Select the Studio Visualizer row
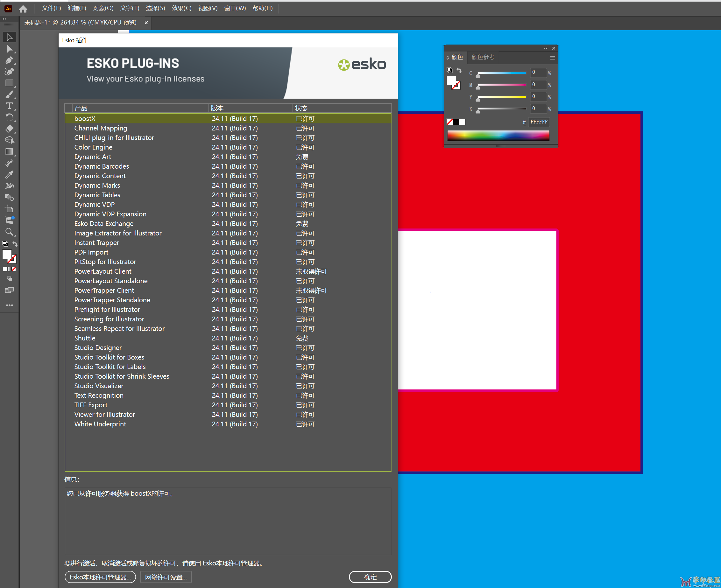The image size is (721, 588). (x=228, y=386)
